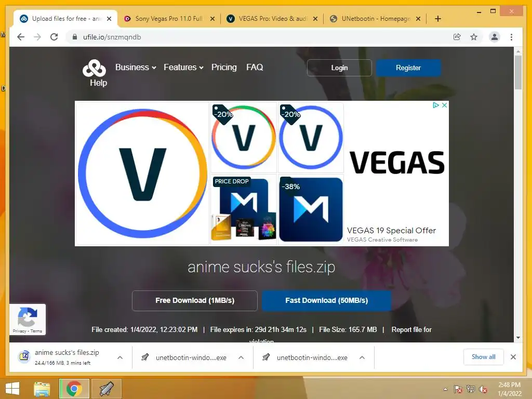Reload the ufile.io page
Viewport: 532px width, 399px height.
click(x=54, y=37)
